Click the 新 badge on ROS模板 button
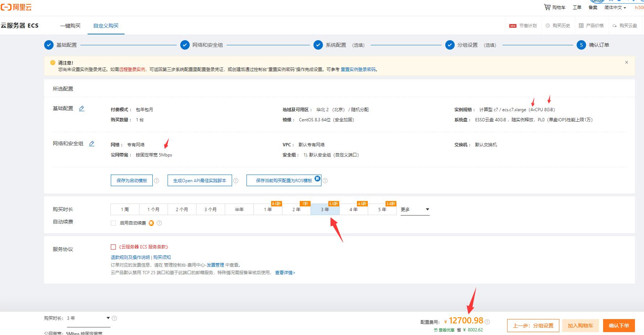Screen dimensions: 644x335 coord(317,178)
